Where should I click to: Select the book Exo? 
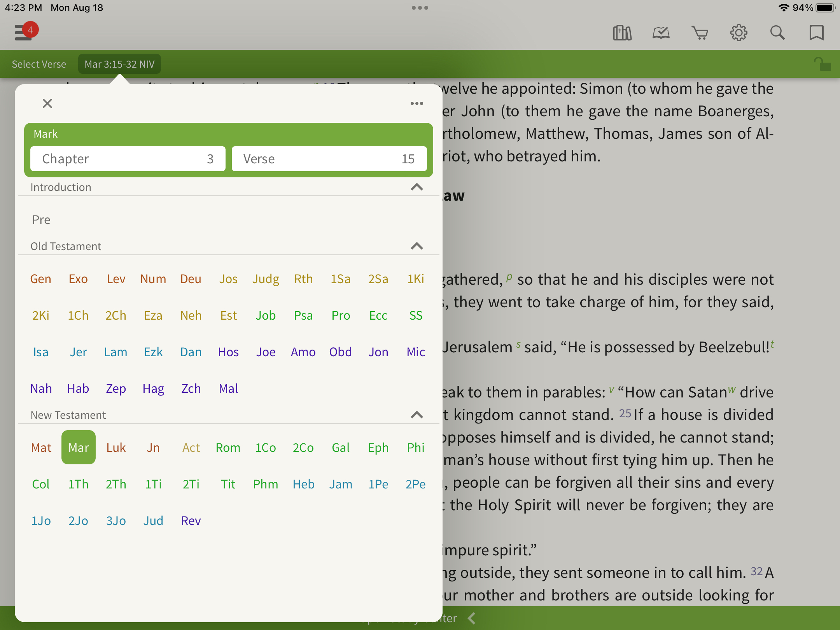coord(78,279)
